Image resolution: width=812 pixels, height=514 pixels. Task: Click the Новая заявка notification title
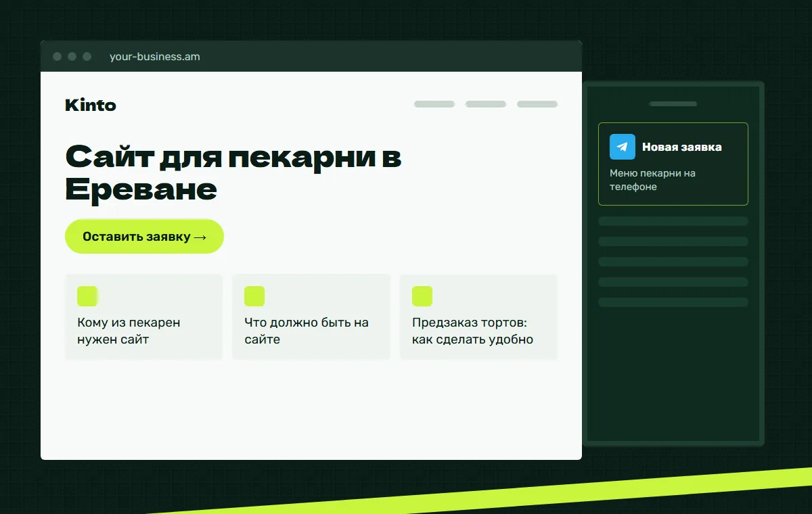pyautogui.click(x=682, y=147)
